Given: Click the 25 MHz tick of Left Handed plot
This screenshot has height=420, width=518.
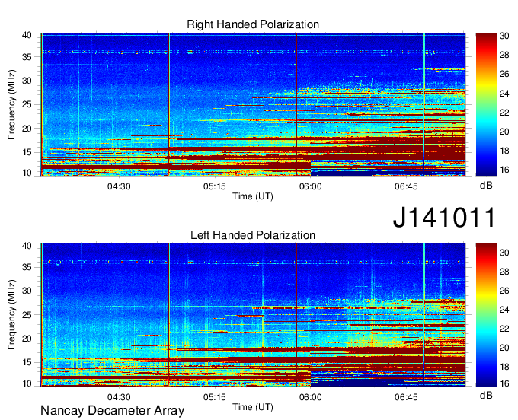Looking at the screenshot, I should (x=27, y=315).
